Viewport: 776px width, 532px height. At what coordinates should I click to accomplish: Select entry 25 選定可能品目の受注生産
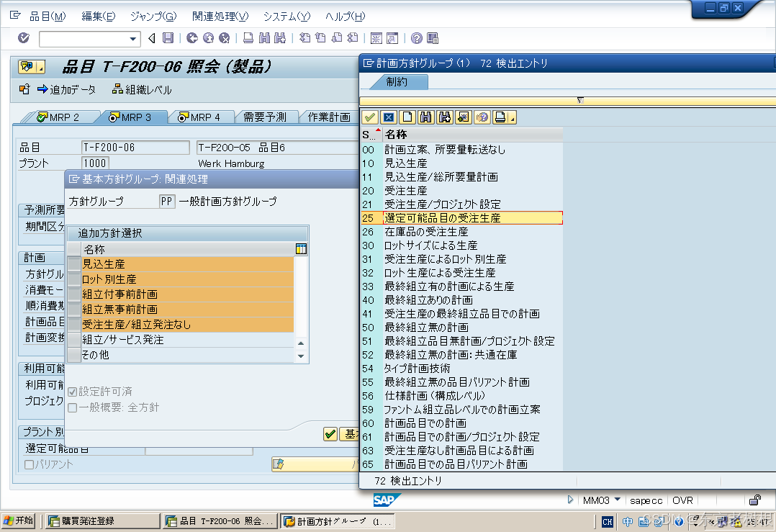coord(461,217)
